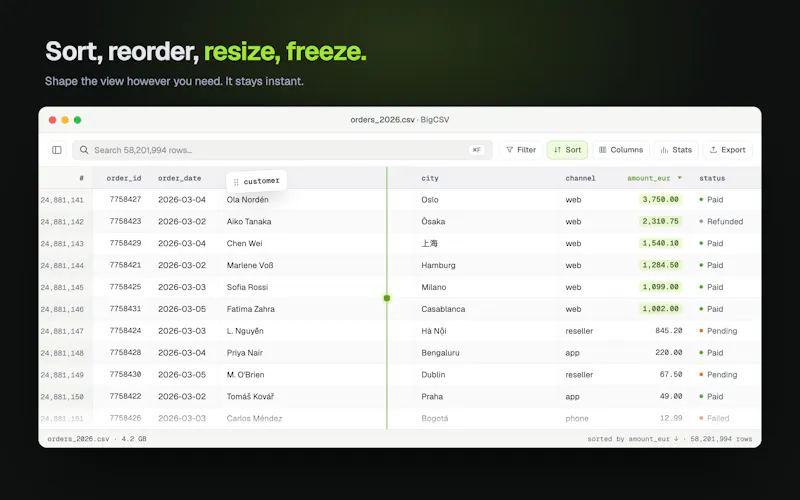
Task: Select the highlighted amount 2,310.75
Action: coord(660,221)
